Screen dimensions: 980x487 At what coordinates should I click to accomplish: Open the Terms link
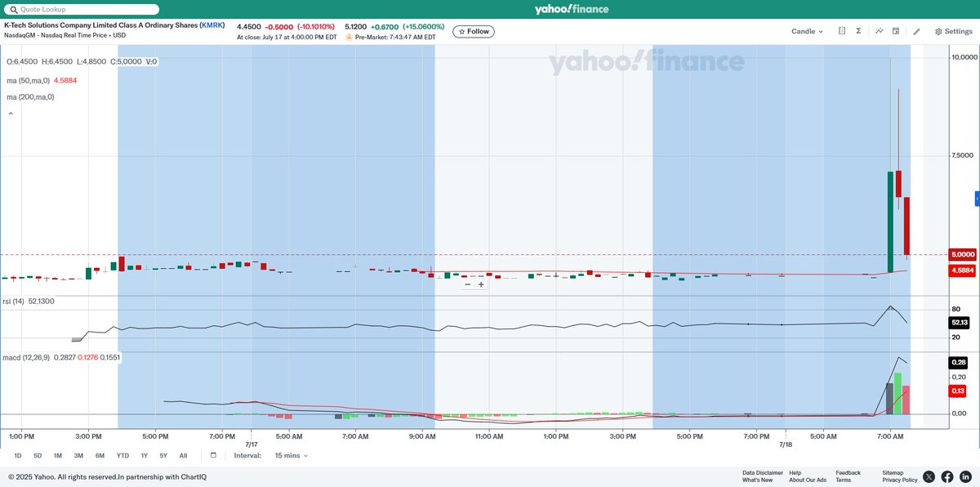(x=843, y=480)
